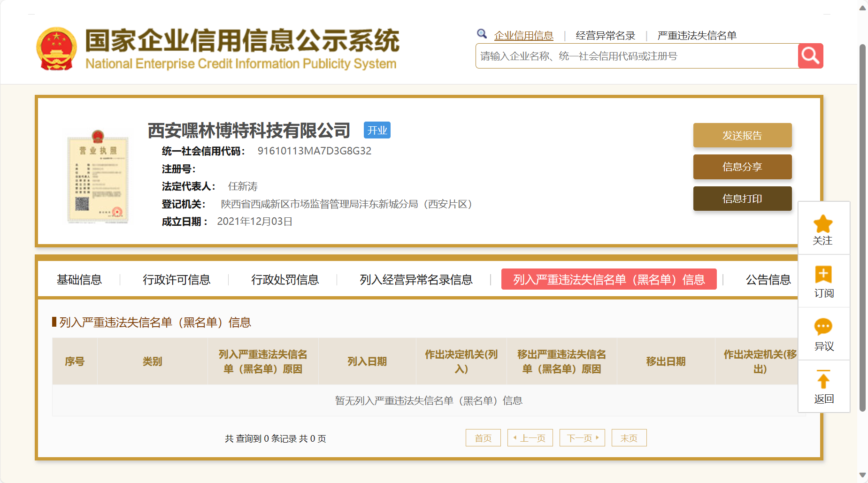Click the 订阅 bookmark plus icon
Screen dimensions: 868x483
point(823,274)
